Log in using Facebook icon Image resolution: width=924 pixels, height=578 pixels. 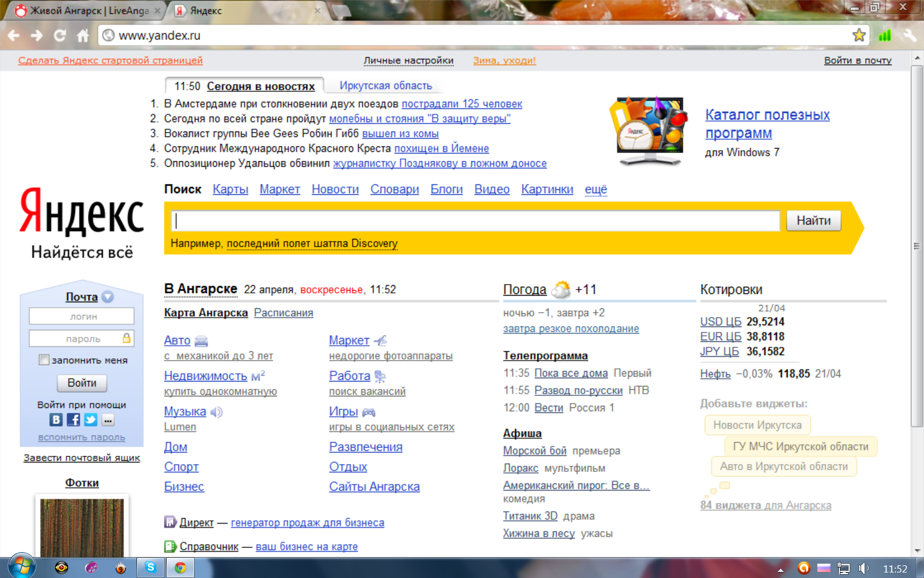(73, 420)
